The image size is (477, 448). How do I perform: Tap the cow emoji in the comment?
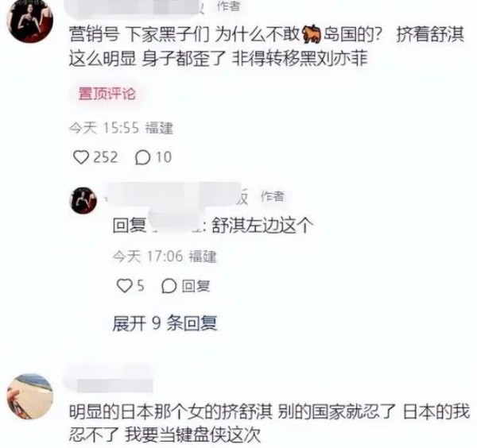click(x=311, y=35)
